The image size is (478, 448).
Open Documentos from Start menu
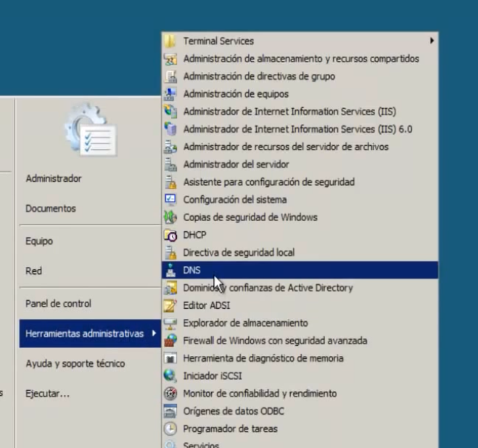[51, 209]
